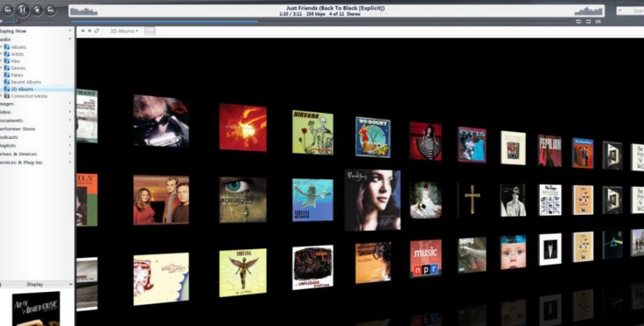Toggle the shuffle mode icon
Screen dimensions: 644x326
pos(589,21)
